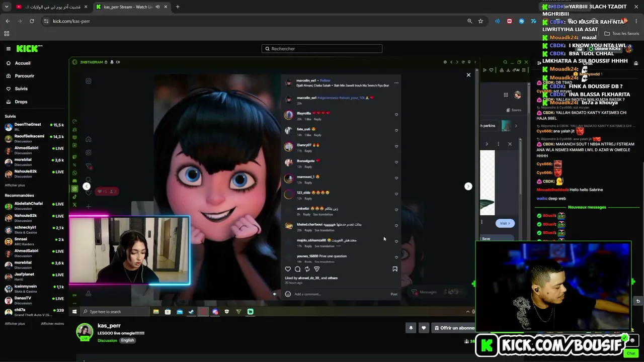Open Tous les favoris bookmarks folder
The width and height of the screenshot is (644, 362).
(x=622, y=34)
